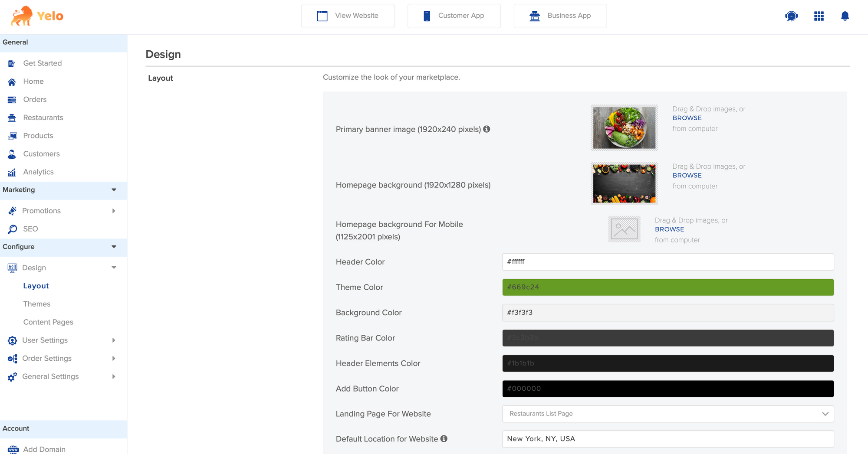
Task: Click the Primary banner info icon
Action: 487,129
